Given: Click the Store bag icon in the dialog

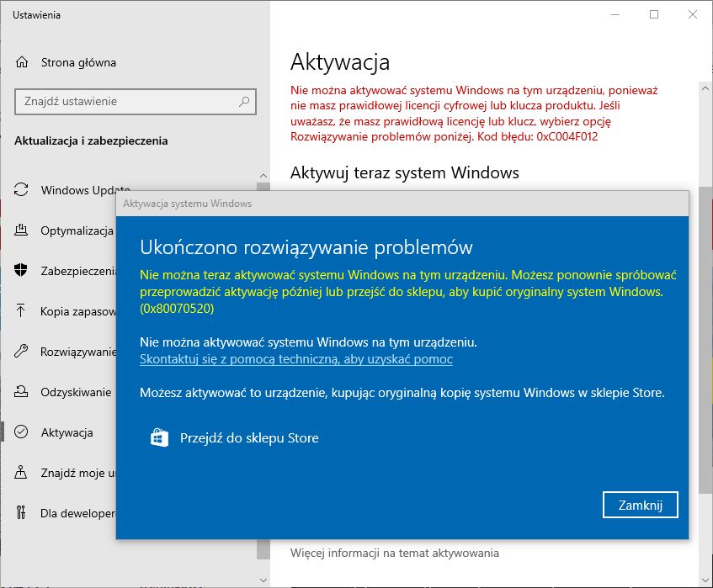Looking at the screenshot, I should [159, 437].
